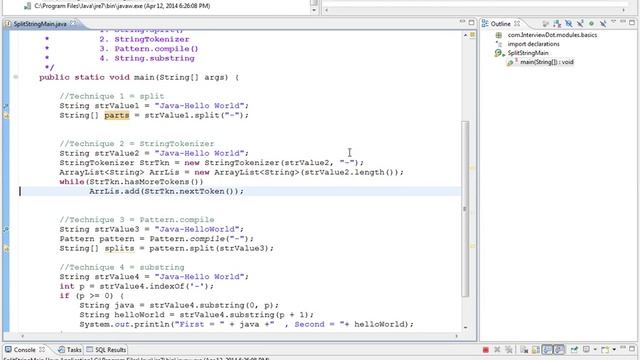This screenshot has width=640, height=360.
Task: Click the top panel scrollbar down arrow
Action: [x=314, y=10]
